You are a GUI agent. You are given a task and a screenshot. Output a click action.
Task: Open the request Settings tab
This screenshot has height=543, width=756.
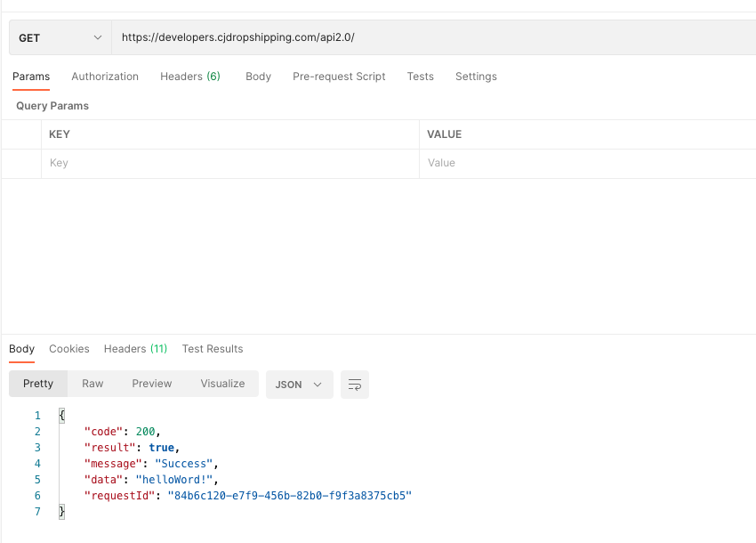(476, 77)
